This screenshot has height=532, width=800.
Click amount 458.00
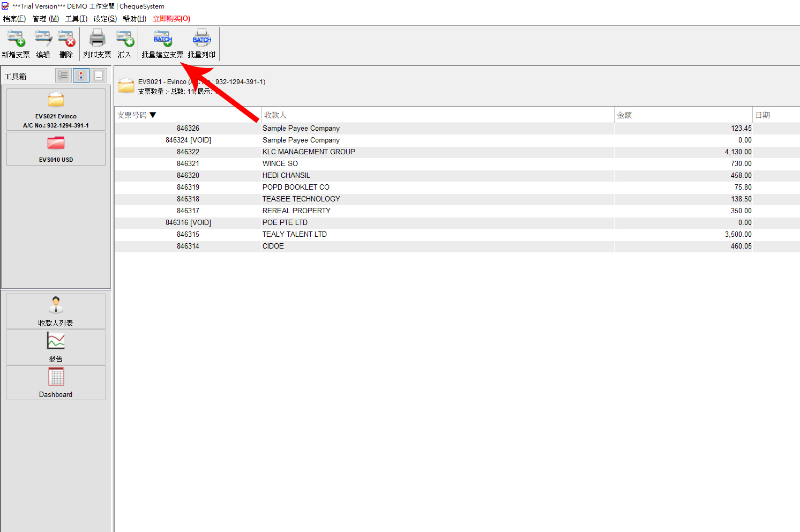point(741,176)
